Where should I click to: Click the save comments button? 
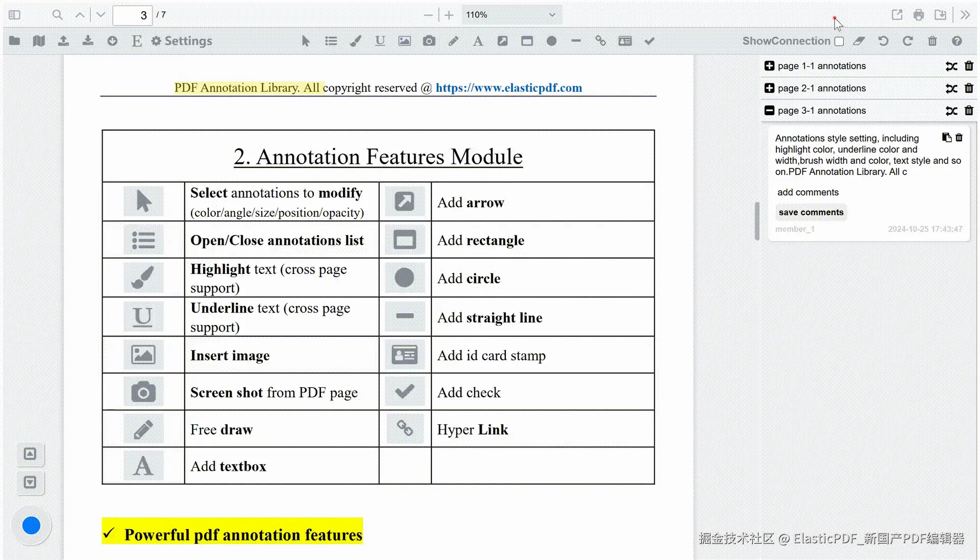click(811, 212)
